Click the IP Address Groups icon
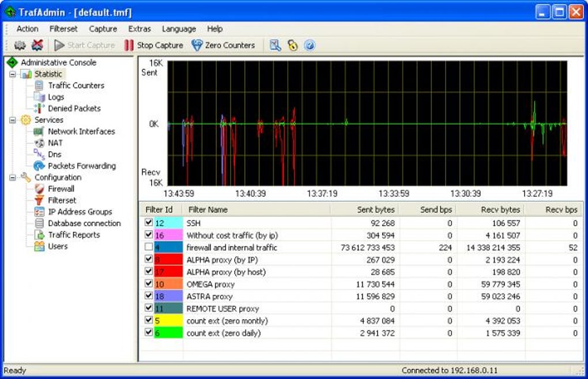 pyautogui.click(x=39, y=212)
